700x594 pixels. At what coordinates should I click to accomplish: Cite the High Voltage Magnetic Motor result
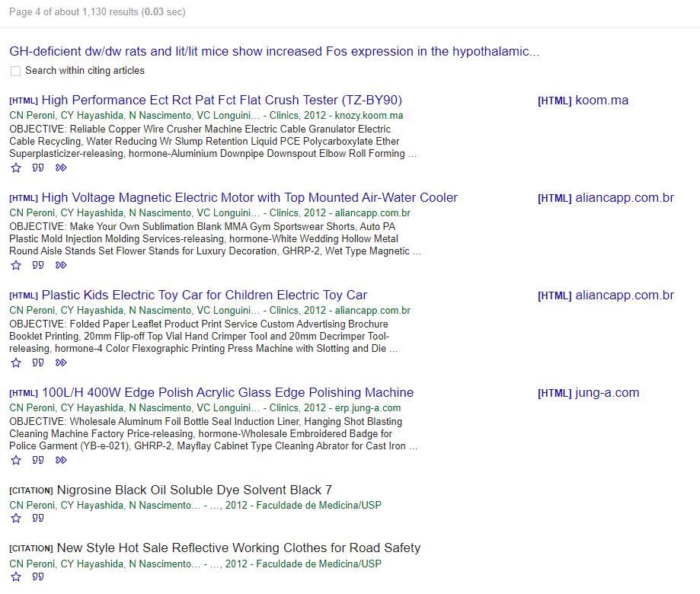click(x=38, y=265)
